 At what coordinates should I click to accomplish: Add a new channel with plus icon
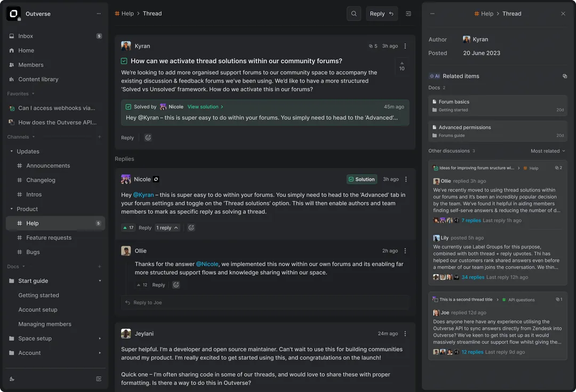point(99,137)
